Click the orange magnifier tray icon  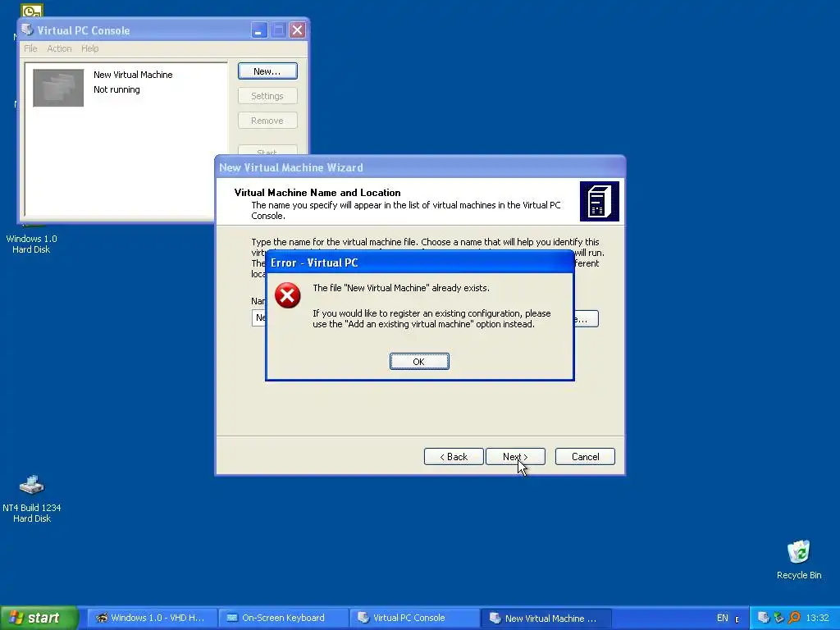pos(794,618)
